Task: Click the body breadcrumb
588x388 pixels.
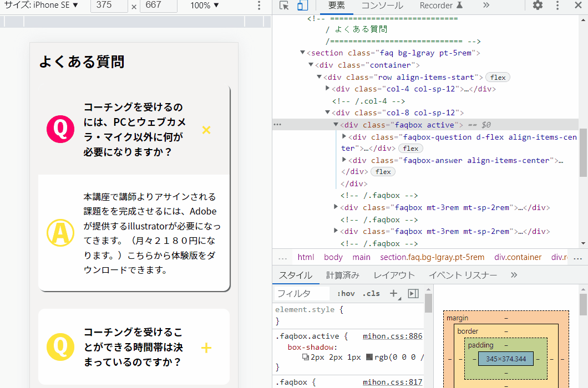Action: point(333,257)
